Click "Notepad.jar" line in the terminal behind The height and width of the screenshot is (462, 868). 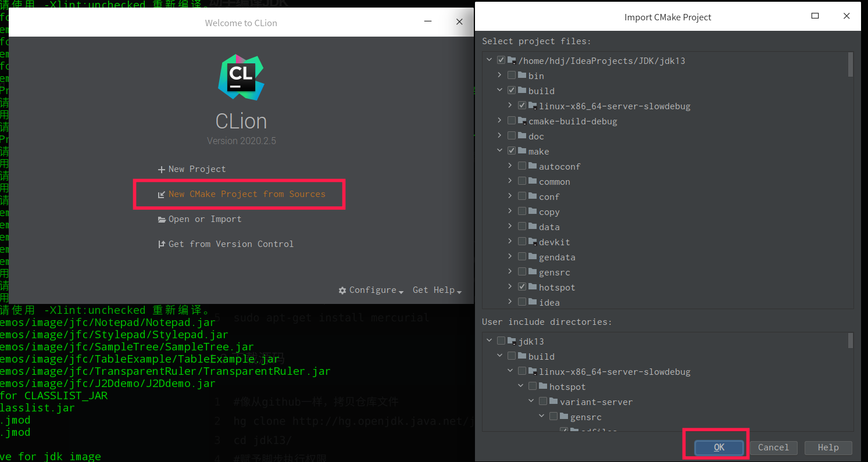[108, 323]
